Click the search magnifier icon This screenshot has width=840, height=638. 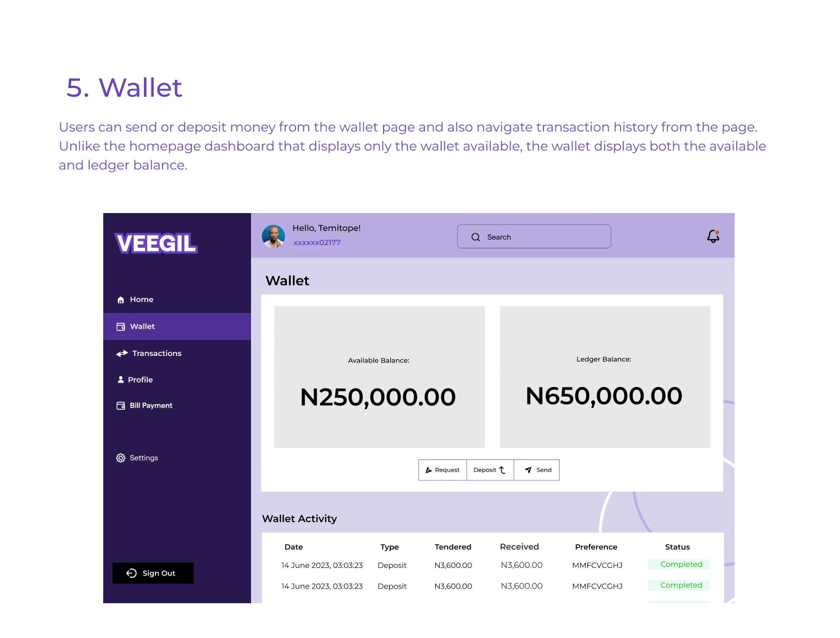(x=475, y=237)
